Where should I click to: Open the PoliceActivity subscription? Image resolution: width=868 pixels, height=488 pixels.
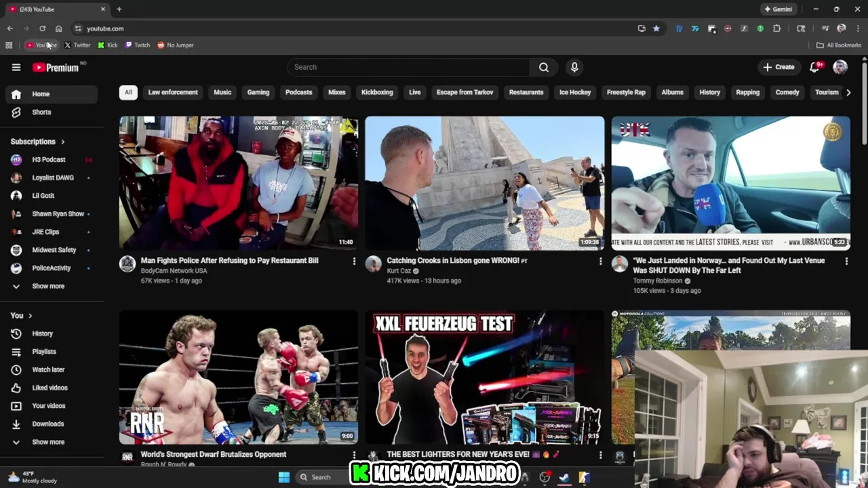(x=52, y=268)
